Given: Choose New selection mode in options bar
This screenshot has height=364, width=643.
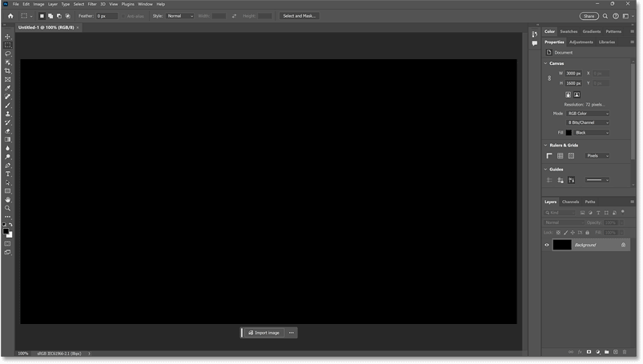Looking at the screenshot, I should pos(42,16).
